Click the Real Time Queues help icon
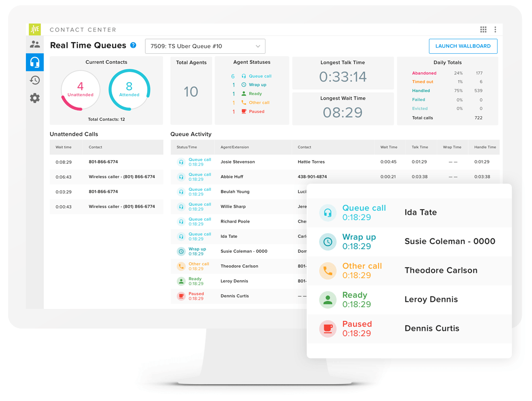The width and height of the screenshot is (532, 401). pyautogui.click(x=133, y=45)
